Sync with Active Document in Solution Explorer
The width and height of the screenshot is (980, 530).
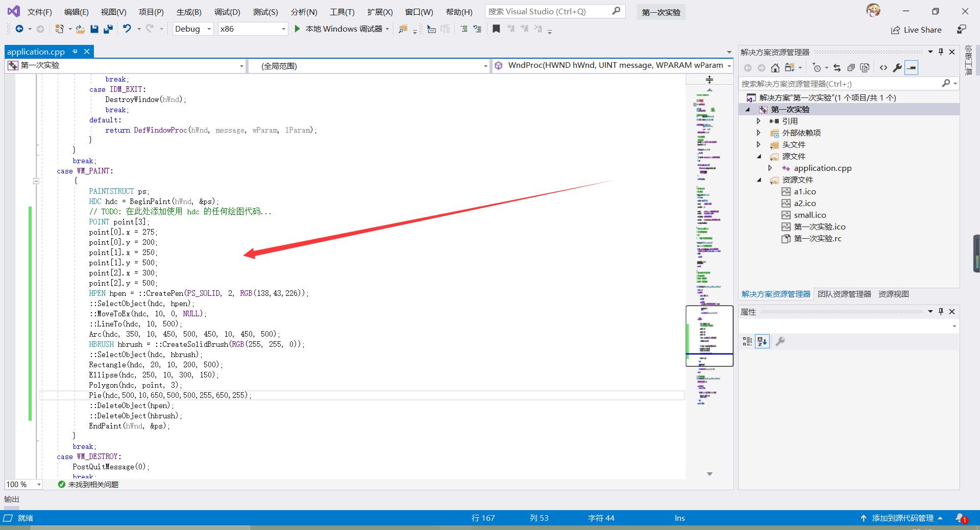pos(837,68)
